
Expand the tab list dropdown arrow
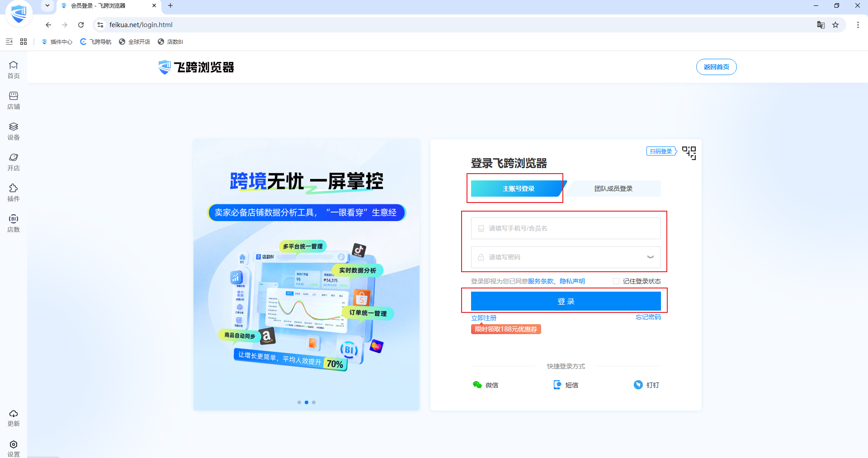[x=47, y=5]
